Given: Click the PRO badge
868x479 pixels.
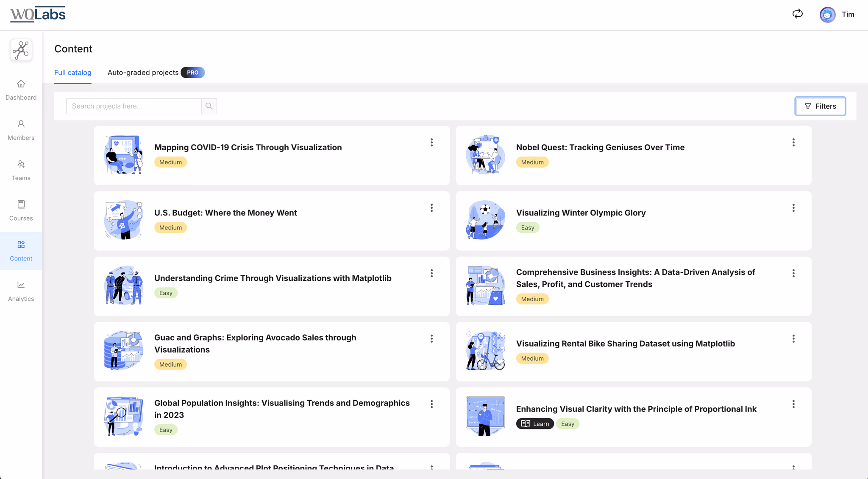Looking at the screenshot, I should pyautogui.click(x=193, y=73).
